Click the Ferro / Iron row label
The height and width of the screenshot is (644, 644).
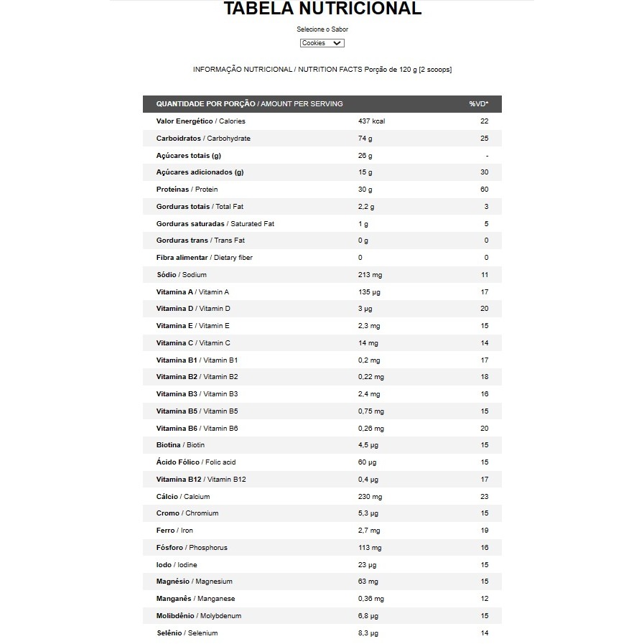174,531
